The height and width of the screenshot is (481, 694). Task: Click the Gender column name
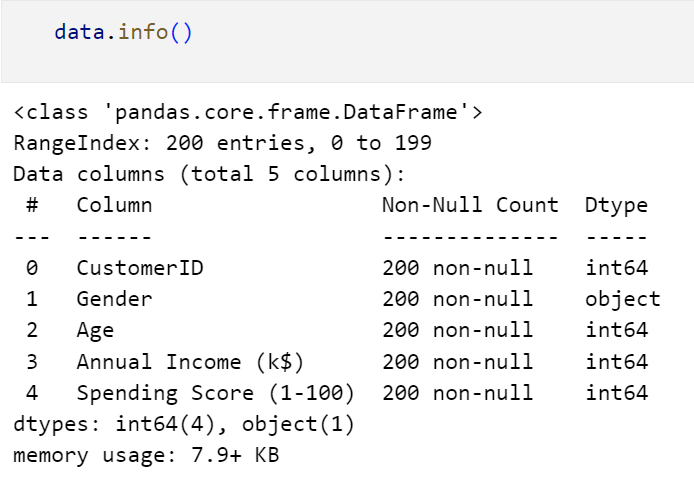tap(114, 299)
